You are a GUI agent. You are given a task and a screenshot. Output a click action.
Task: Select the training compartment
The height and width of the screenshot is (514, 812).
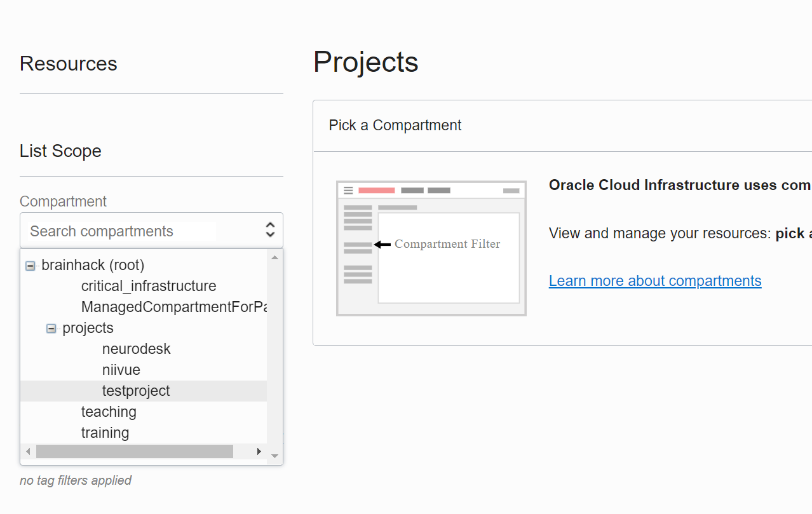point(105,433)
